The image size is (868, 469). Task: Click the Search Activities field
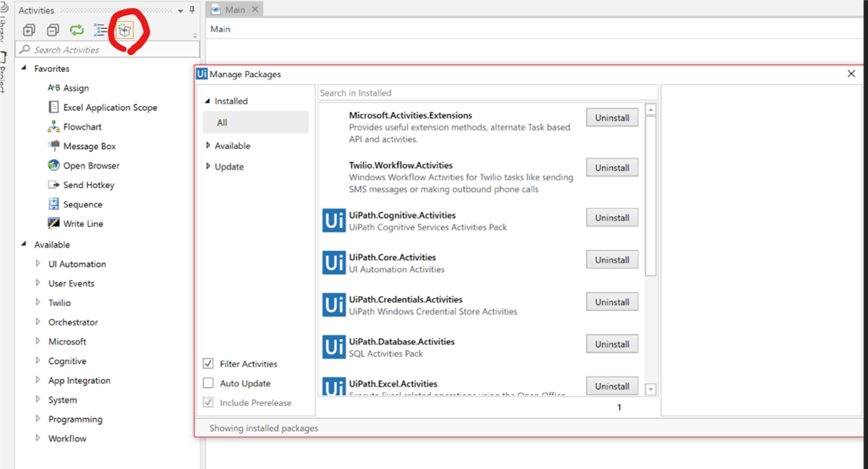pos(108,49)
